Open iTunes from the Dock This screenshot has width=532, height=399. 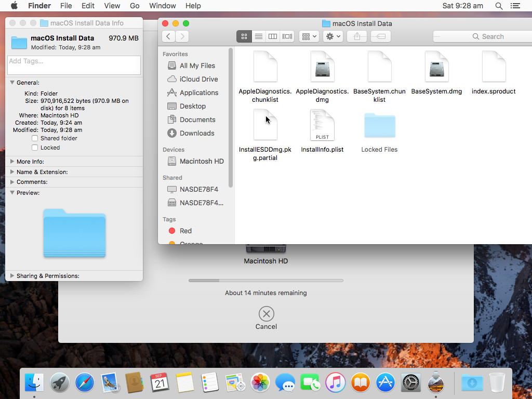[336, 382]
